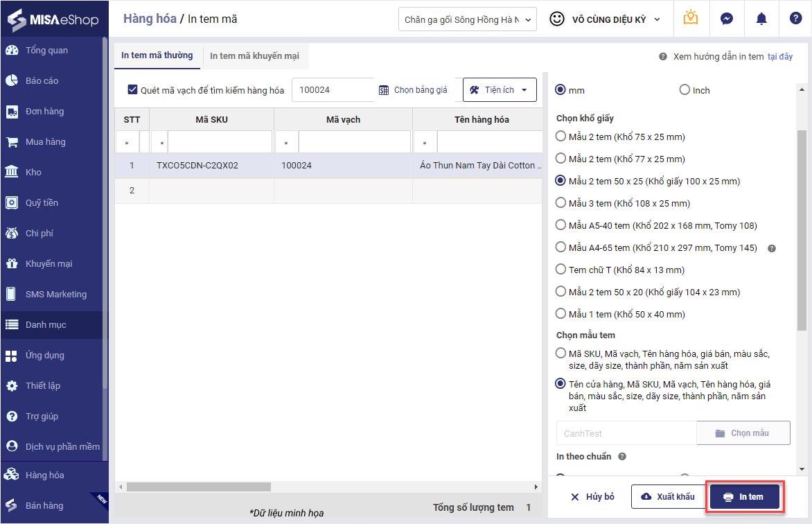Viewport: 812px width, 524px height.
Task: Click help icon beside In theo chuẩn
Action: click(622, 457)
